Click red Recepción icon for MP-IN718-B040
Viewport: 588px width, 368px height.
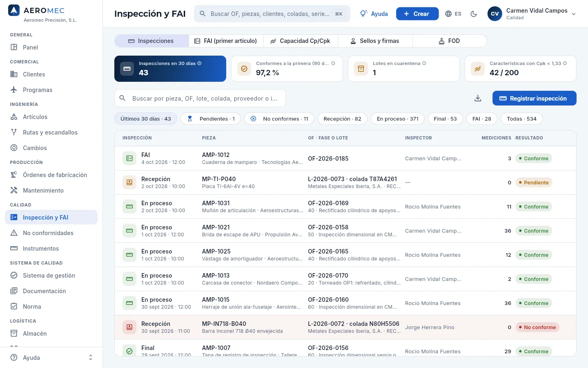pos(129,327)
